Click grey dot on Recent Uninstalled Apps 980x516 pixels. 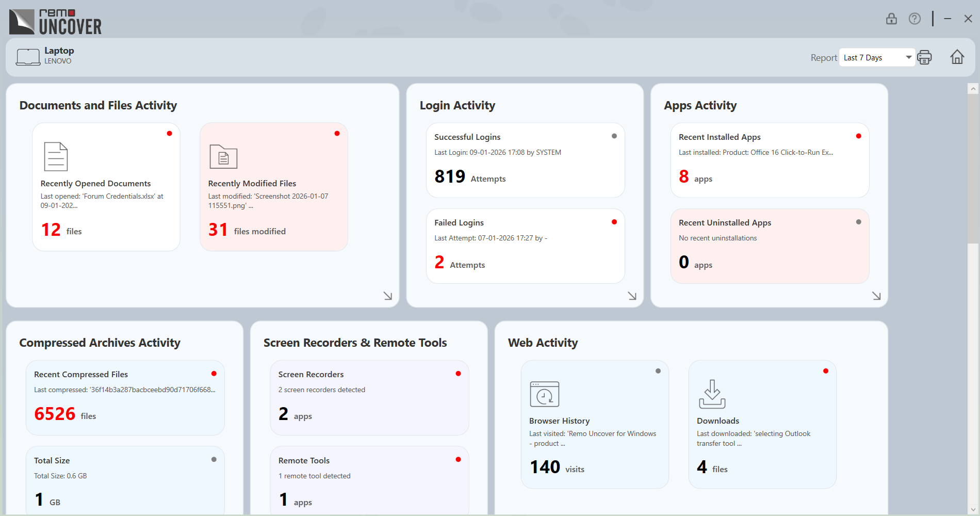858,222
